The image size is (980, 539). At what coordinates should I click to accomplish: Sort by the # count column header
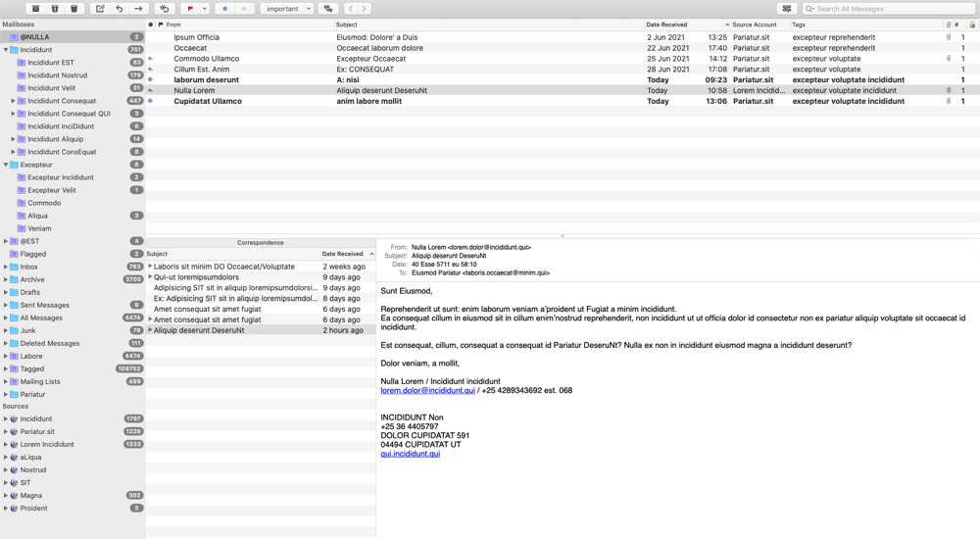click(x=956, y=24)
